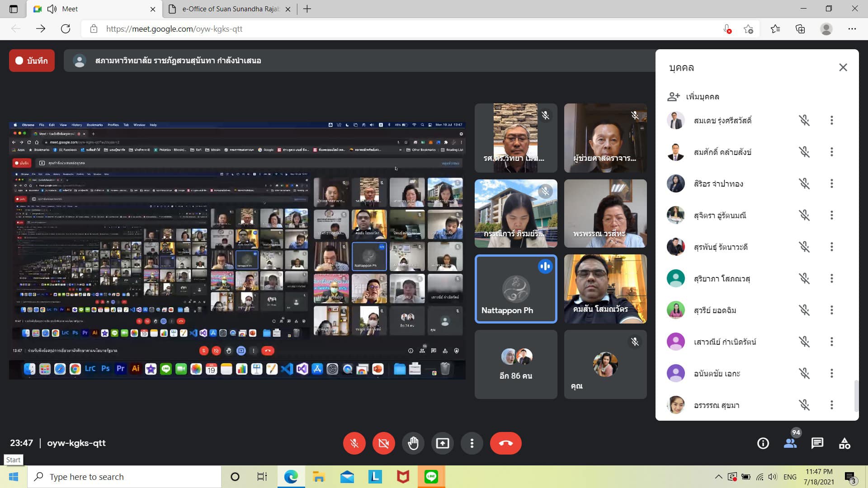The height and width of the screenshot is (488, 868).
Task: Click the add people icon
Action: click(x=674, y=96)
